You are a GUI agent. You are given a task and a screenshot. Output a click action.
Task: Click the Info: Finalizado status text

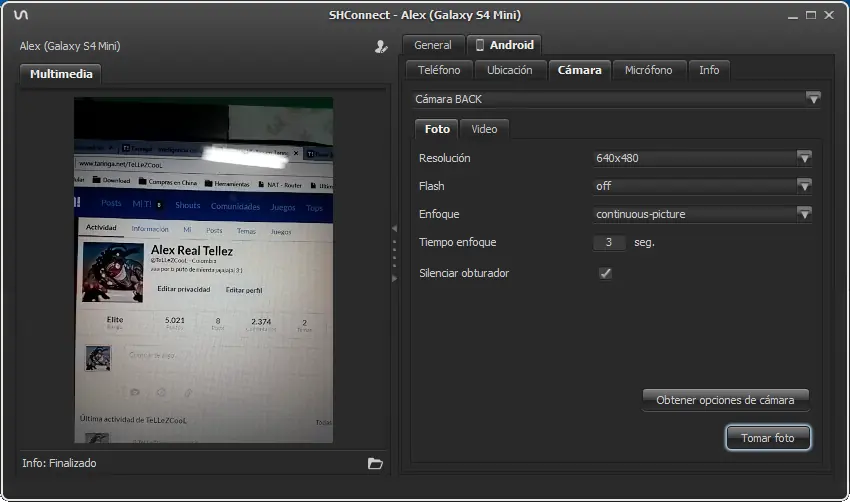pyautogui.click(x=59, y=464)
